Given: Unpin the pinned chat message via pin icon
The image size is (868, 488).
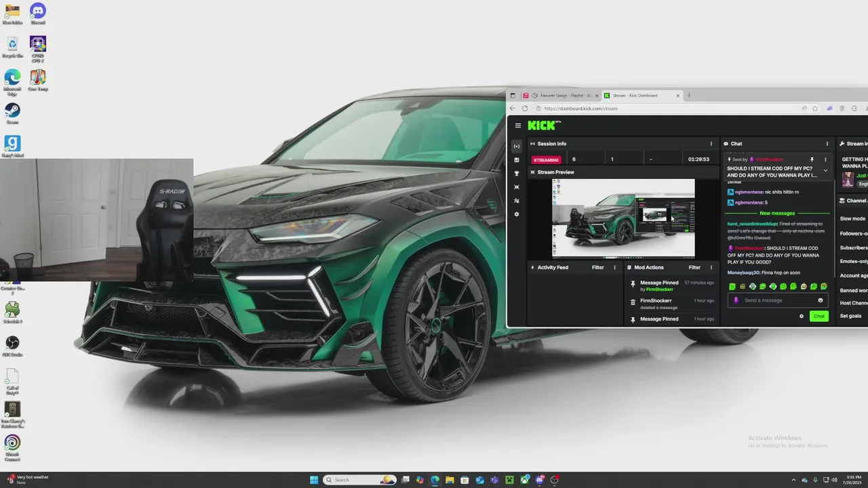Looking at the screenshot, I should click(812, 159).
